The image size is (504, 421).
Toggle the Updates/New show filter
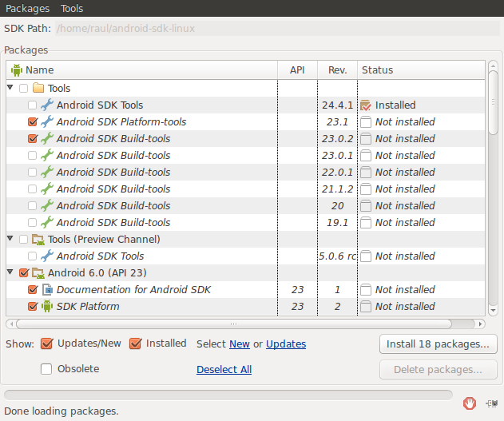[x=46, y=344]
